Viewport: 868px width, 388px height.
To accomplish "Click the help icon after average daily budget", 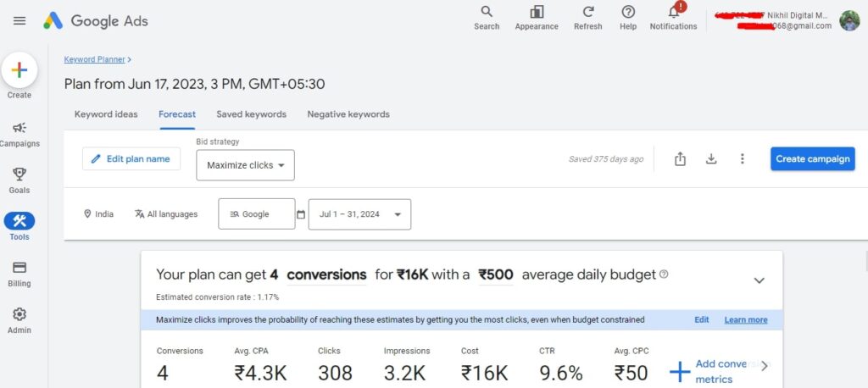I will (665, 274).
